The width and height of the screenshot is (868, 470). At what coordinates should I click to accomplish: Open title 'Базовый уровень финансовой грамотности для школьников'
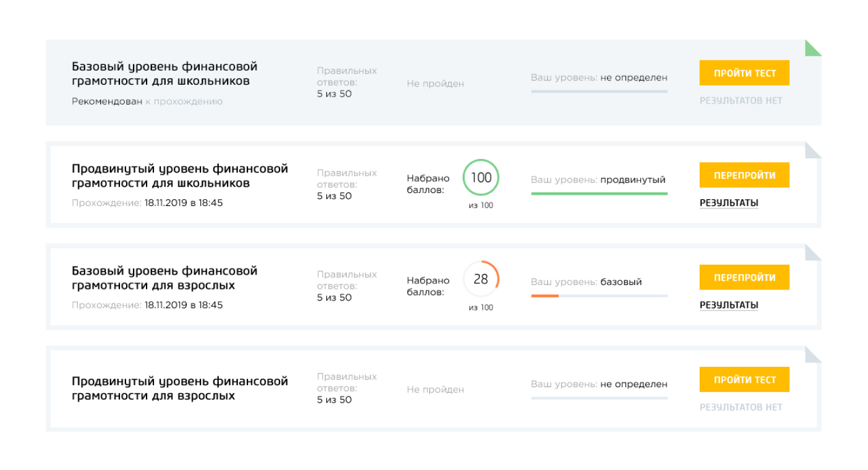[x=164, y=74]
